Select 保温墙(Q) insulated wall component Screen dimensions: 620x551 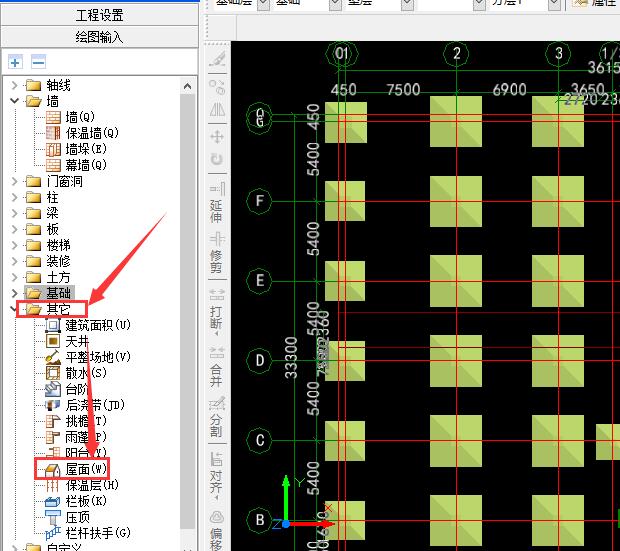82,133
